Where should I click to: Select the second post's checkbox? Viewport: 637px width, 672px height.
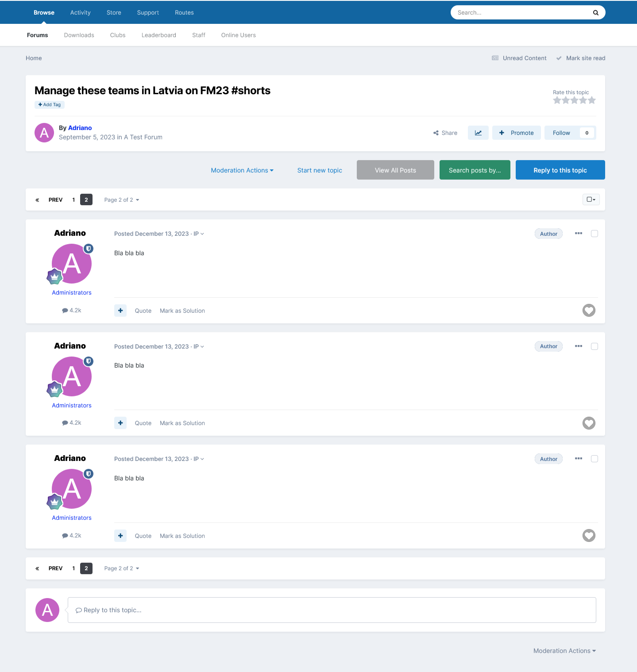pyautogui.click(x=594, y=346)
